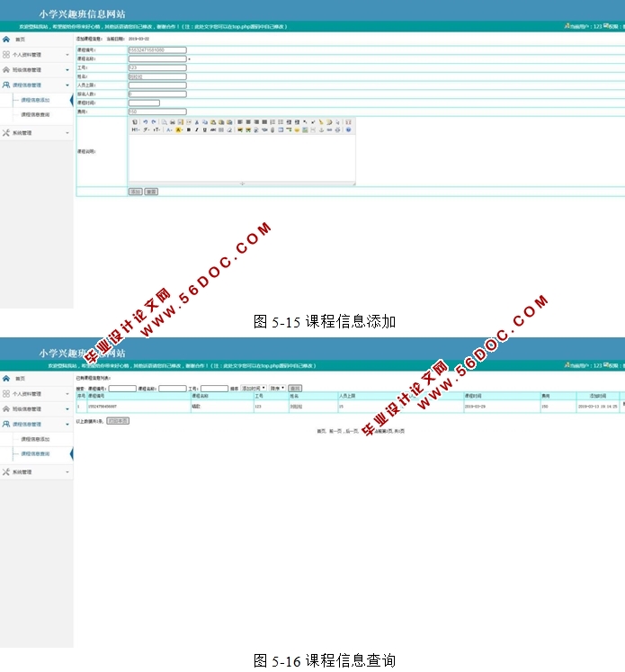Screen dimensions: 625x672
Task: Open the 降序 sort order dropdown
Action: pos(277,389)
